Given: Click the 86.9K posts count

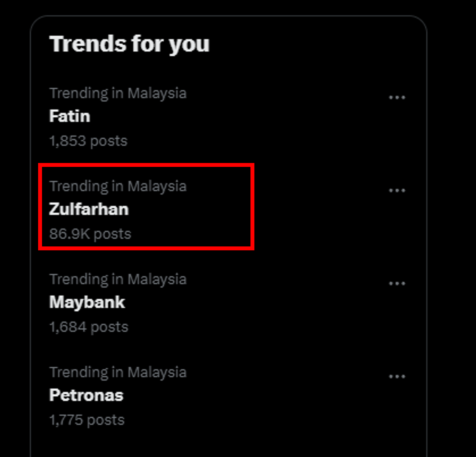Looking at the screenshot, I should [90, 234].
